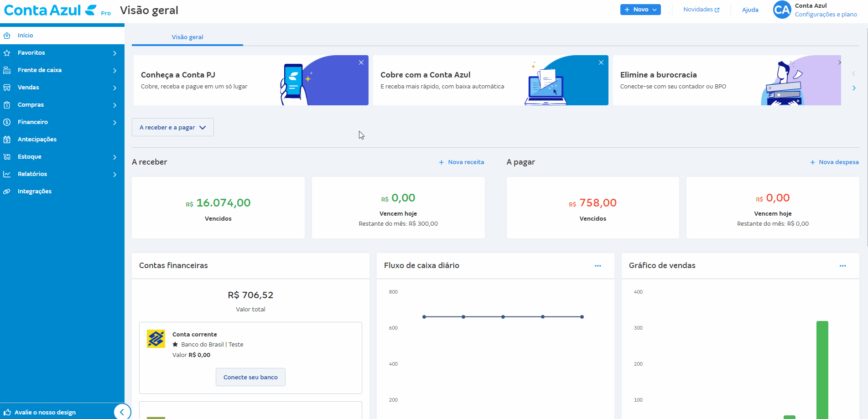Close the Conheça a Conta PJ banner
The image size is (868, 419).
pyautogui.click(x=361, y=62)
